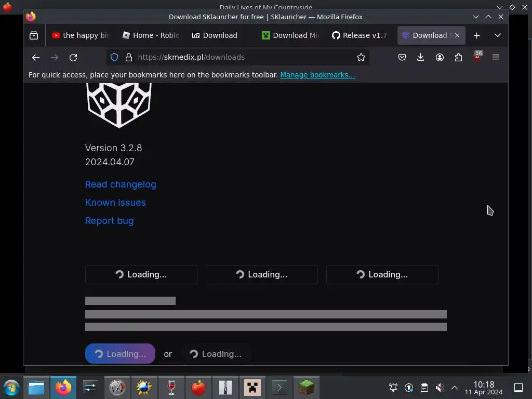Switch to GitHub Release v1.7 tab

tap(361, 35)
